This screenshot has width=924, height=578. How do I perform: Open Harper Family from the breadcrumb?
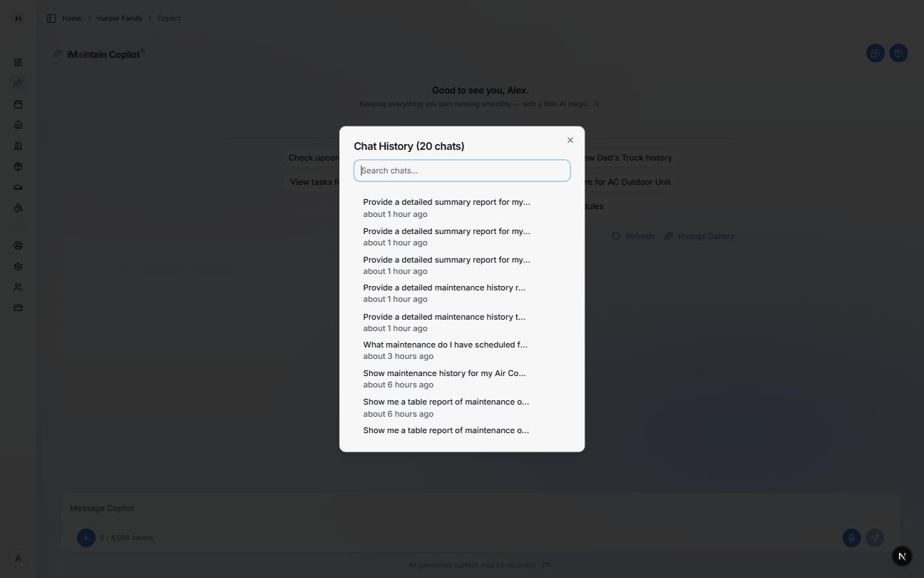coord(119,18)
